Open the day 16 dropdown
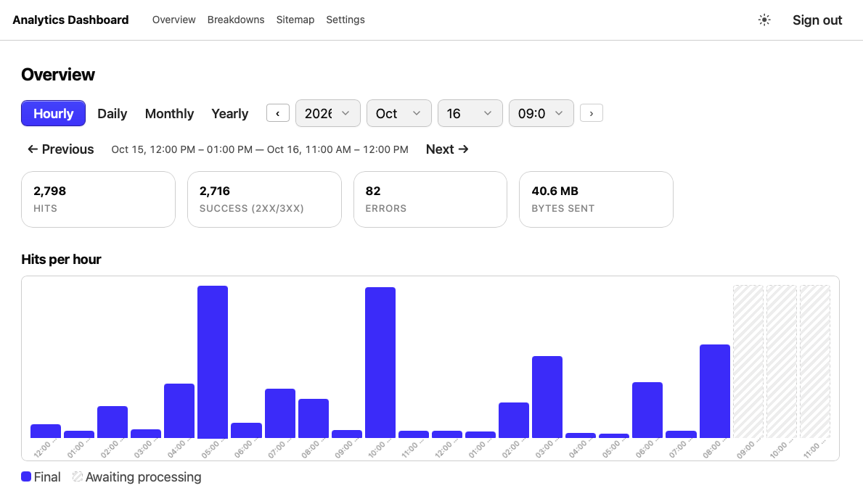The width and height of the screenshot is (863, 504). point(470,113)
